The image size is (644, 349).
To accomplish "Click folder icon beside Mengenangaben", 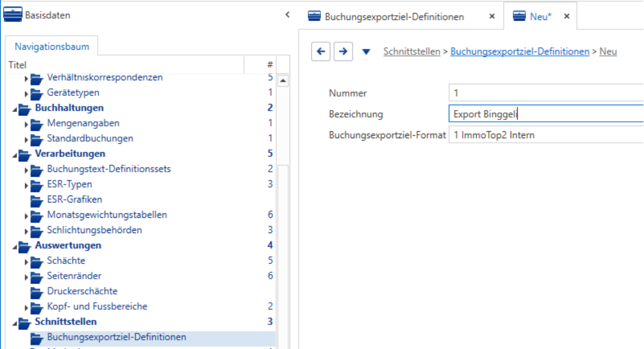I will (x=36, y=124).
